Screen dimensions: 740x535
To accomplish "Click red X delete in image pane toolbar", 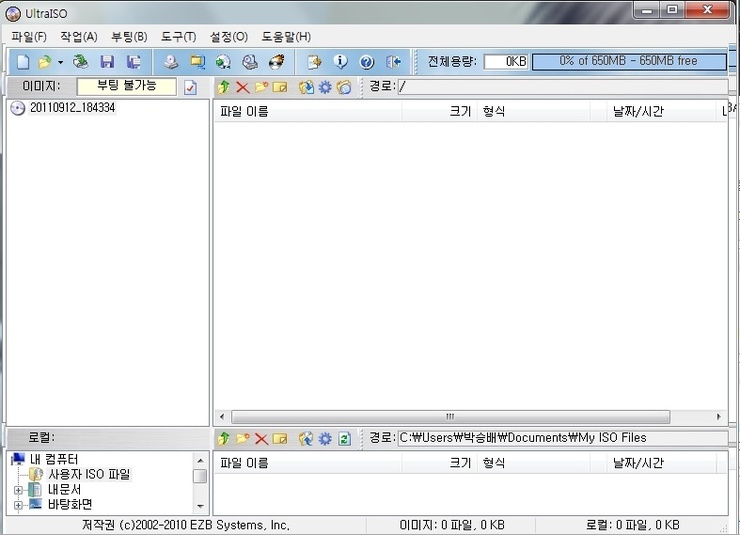I will point(243,87).
